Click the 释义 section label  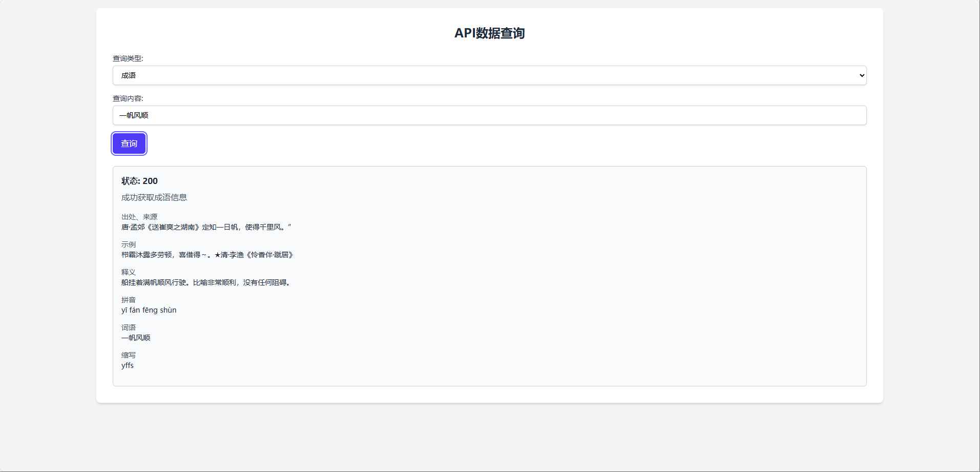[x=128, y=272]
